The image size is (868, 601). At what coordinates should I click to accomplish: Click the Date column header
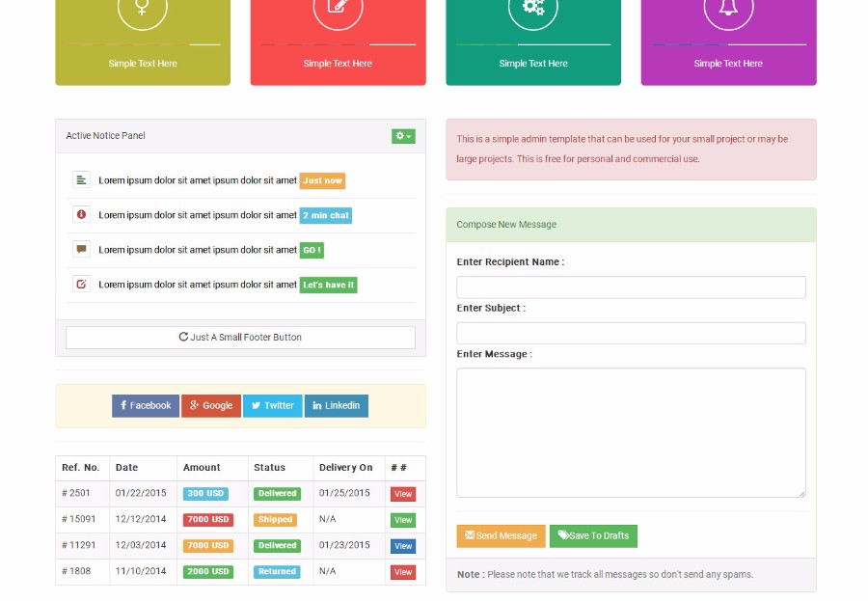(126, 468)
